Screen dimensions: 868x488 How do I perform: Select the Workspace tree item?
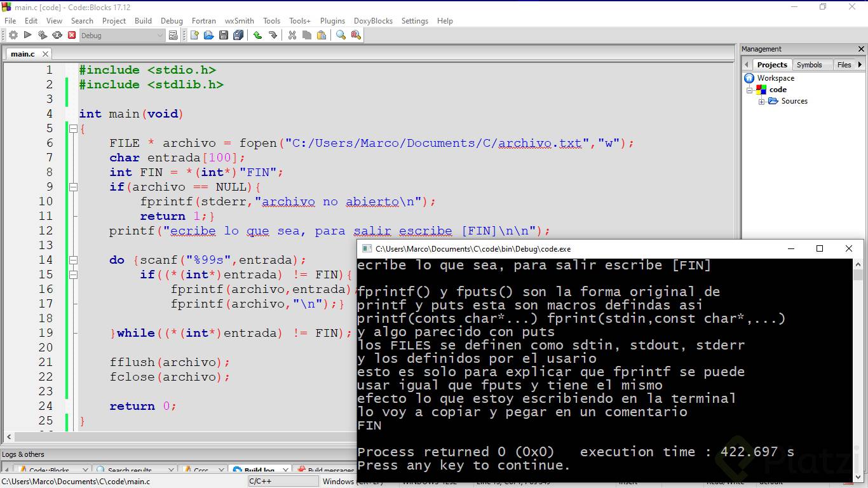775,78
